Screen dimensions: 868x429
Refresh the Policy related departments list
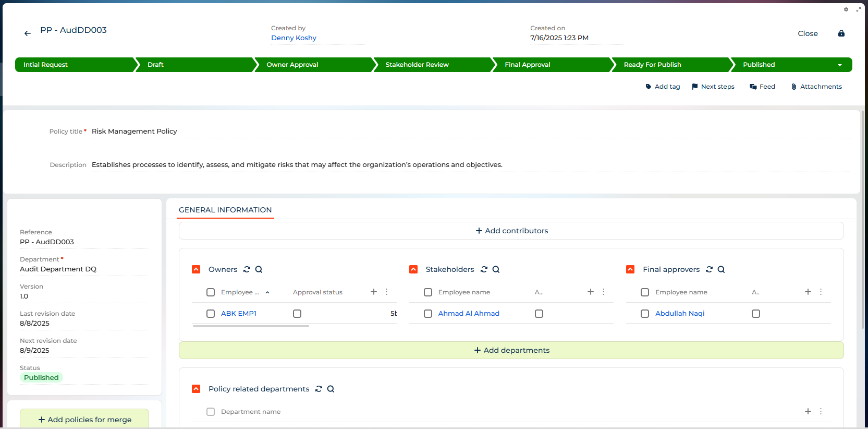click(x=319, y=389)
